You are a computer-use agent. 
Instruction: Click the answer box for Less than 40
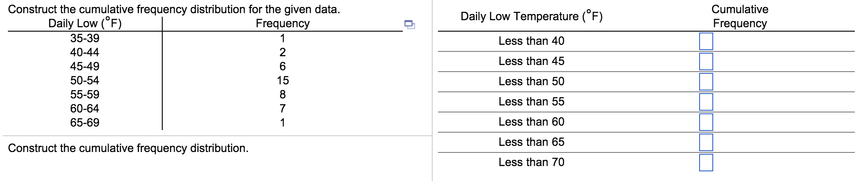coord(706,41)
